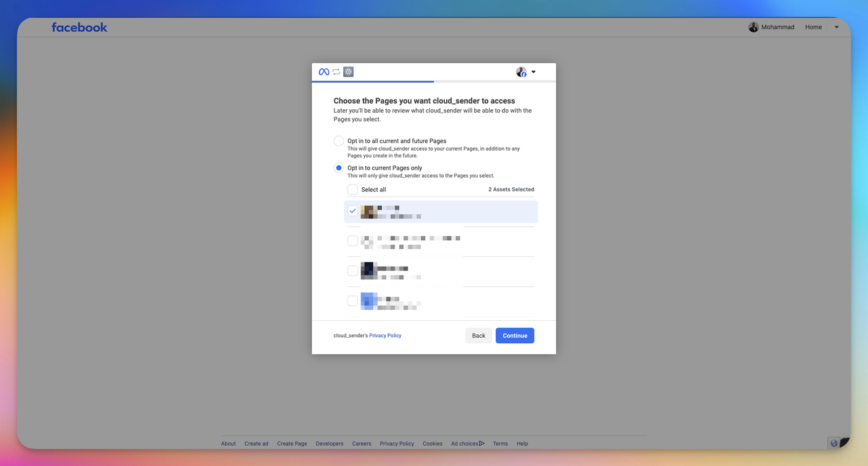
Task: Click the globe icon at bottom right
Action: click(x=834, y=443)
